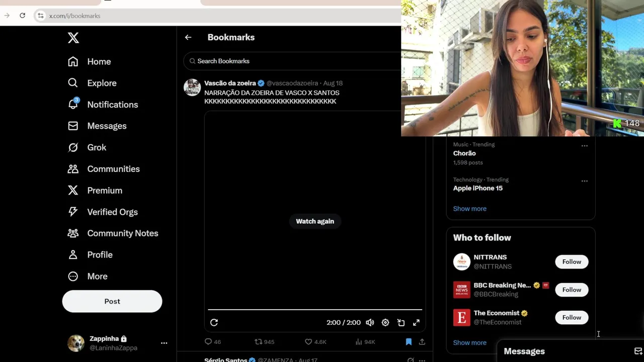Open Grok in the sidebar
This screenshot has width=644, height=362.
(87, 147)
